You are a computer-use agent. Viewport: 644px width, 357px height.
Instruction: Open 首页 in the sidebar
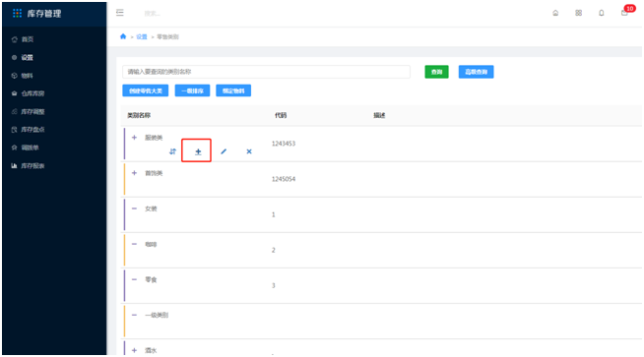click(28, 39)
